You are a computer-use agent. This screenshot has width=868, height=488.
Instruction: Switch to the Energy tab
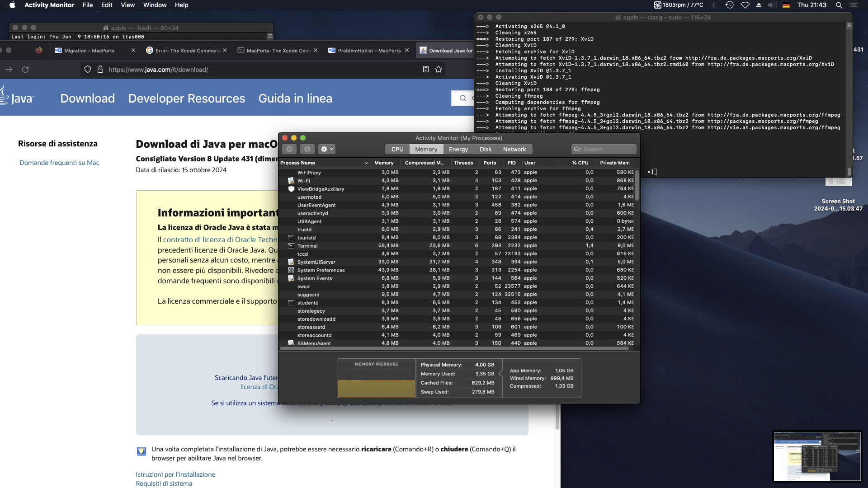(458, 149)
